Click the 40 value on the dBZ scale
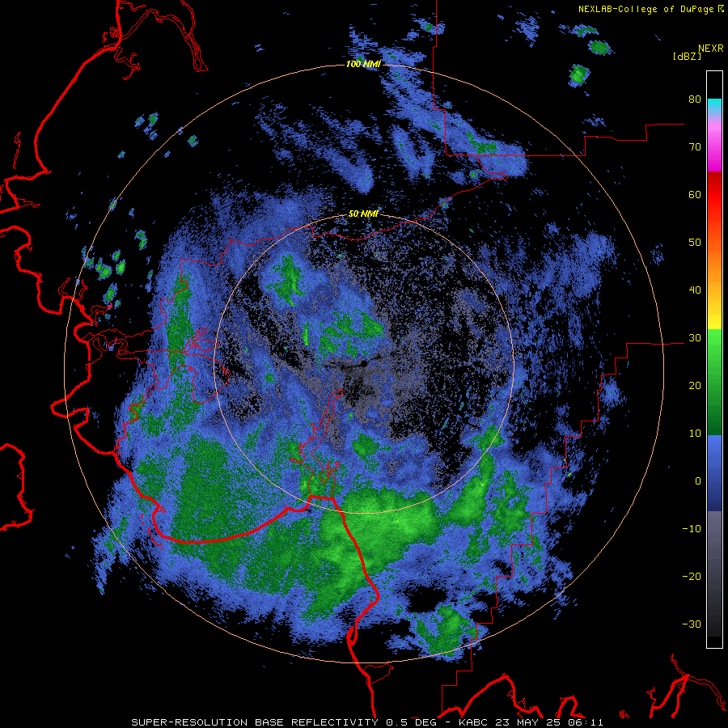Viewport: 728px width, 728px height. click(x=695, y=290)
